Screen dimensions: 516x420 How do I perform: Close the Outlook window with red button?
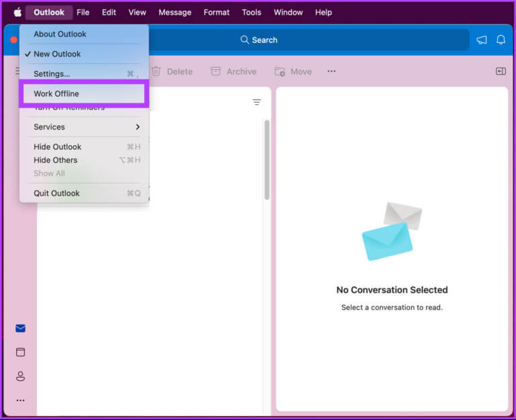tap(14, 40)
